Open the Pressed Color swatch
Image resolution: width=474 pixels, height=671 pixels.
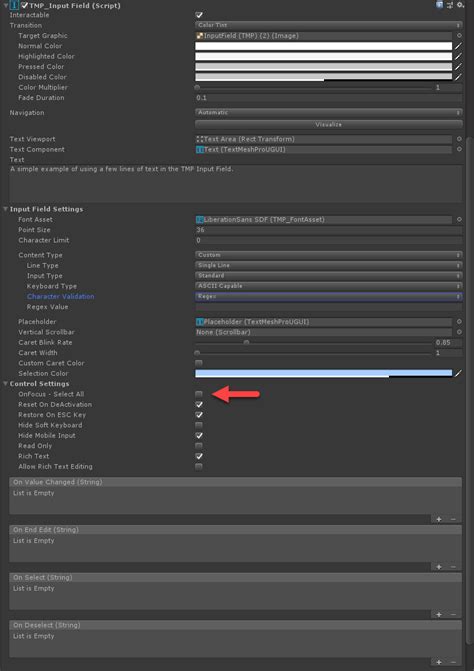pos(323,66)
